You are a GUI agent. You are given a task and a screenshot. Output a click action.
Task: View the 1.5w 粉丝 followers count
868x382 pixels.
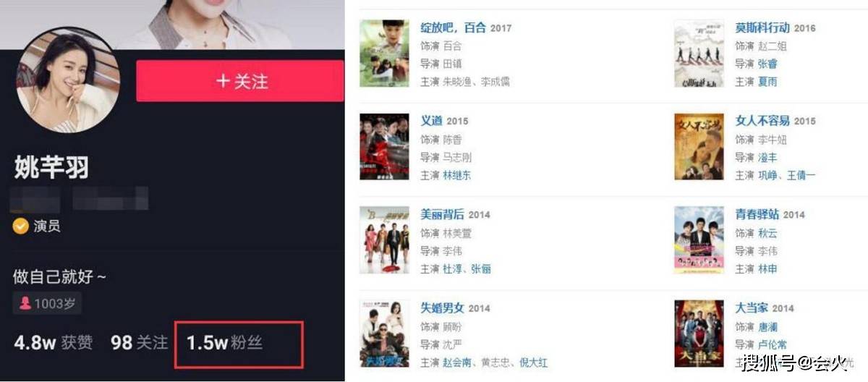tap(224, 343)
